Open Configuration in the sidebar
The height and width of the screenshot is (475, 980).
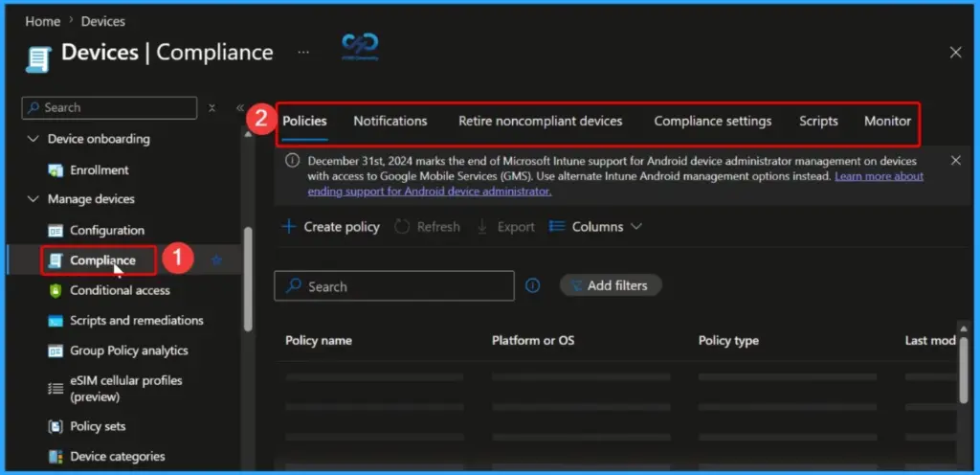[107, 231]
